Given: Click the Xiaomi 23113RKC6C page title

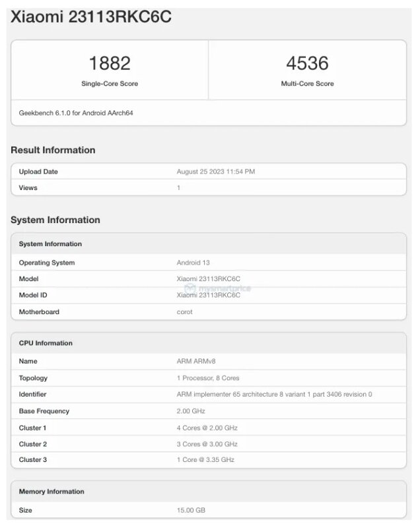Looking at the screenshot, I should [x=91, y=16].
